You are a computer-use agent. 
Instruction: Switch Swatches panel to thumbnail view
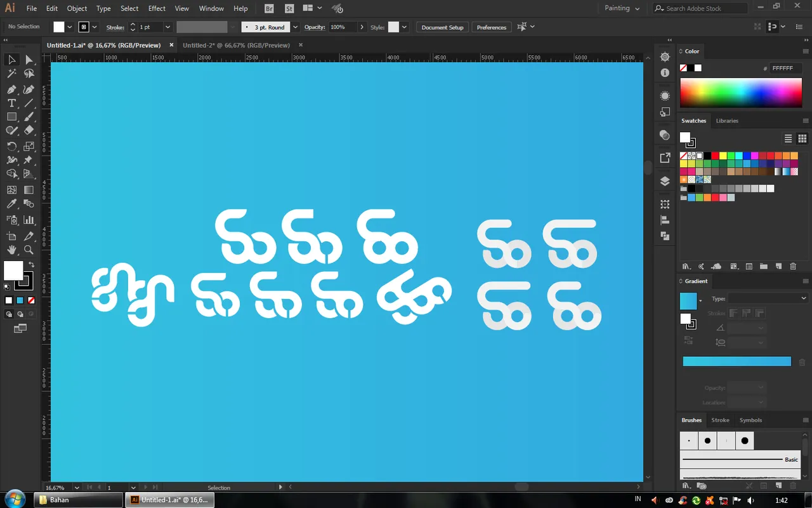[802, 138]
